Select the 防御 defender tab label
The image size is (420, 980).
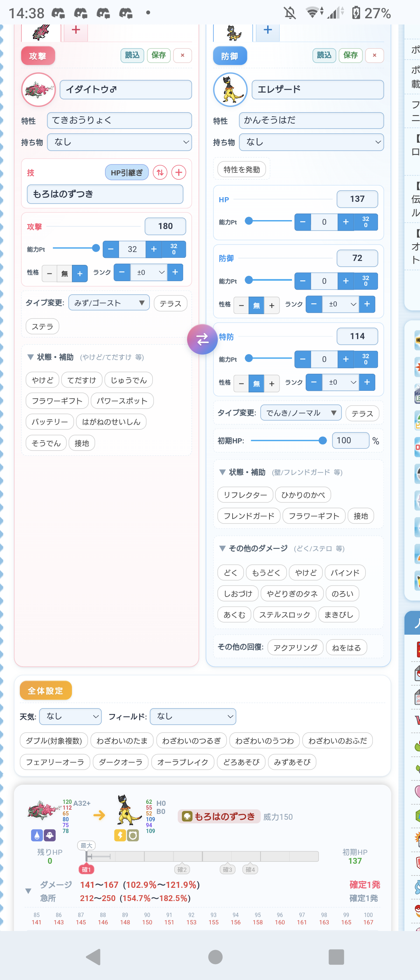click(x=230, y=56)
